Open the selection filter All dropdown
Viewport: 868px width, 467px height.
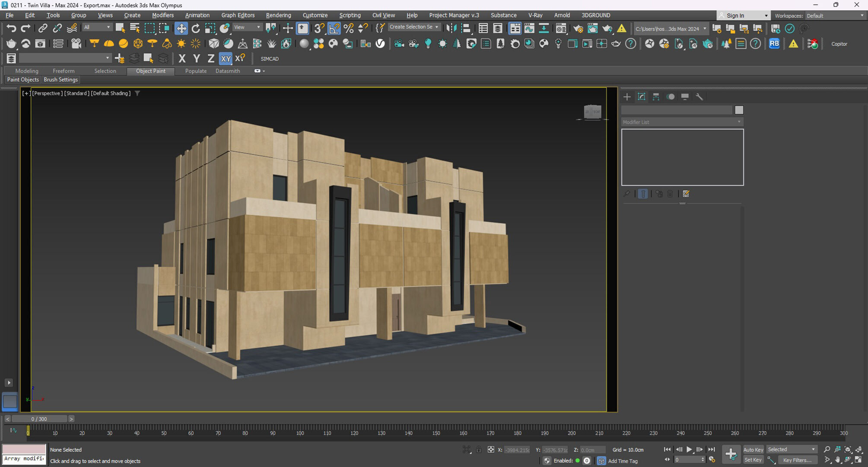(97, 27)
